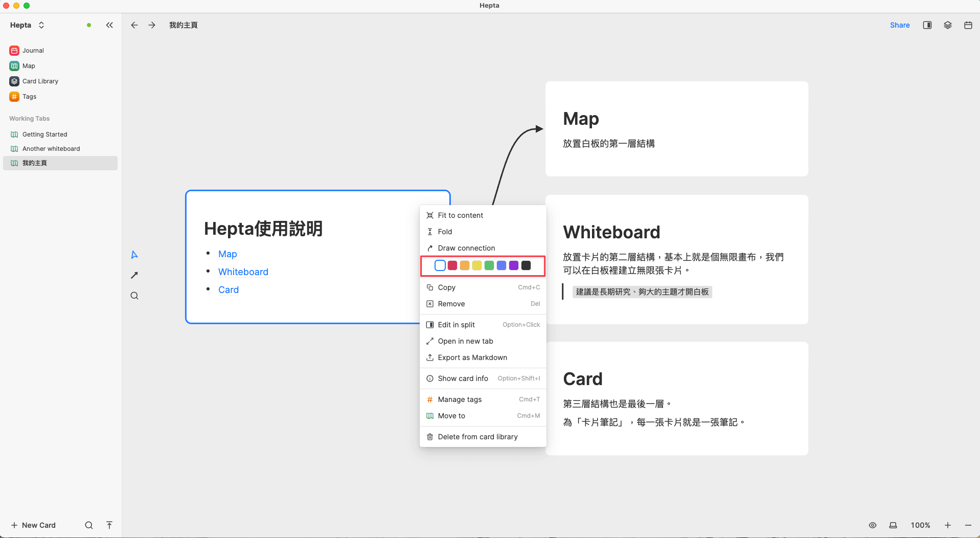Select the arrow connector tool on canvas toolbar
Screen dimensions: 980x538
tap(134, 275)
